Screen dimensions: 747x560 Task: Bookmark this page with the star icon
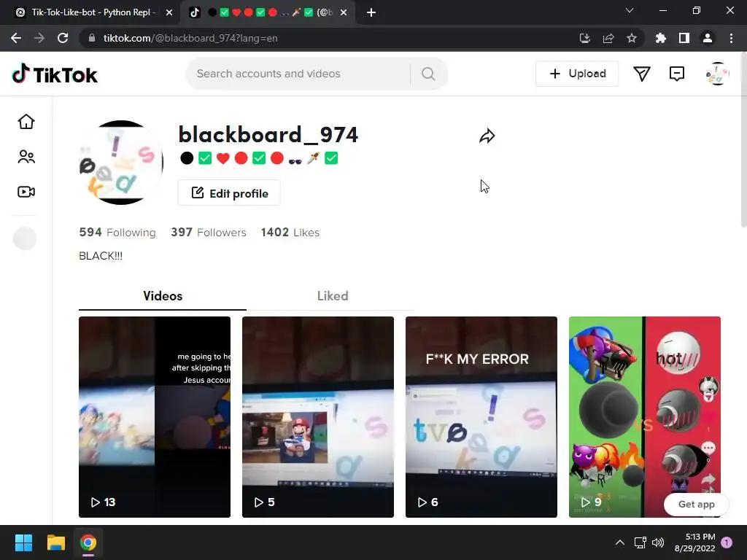[x=632, y=38]
